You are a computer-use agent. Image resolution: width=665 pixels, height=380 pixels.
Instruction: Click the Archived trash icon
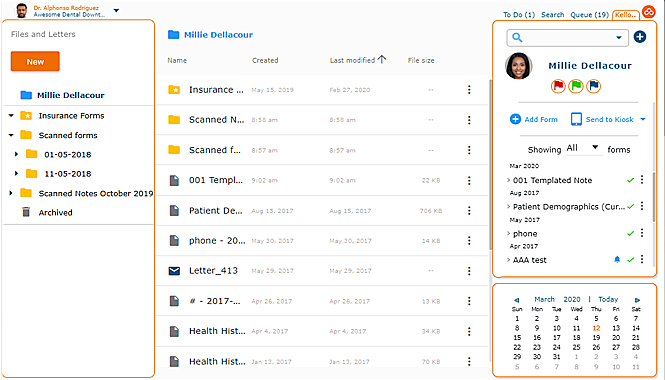pos(26,212)
